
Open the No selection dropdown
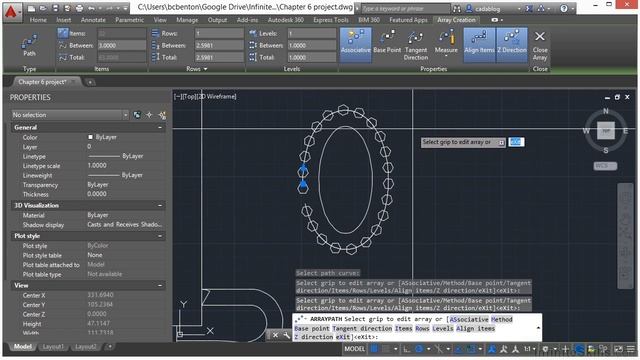(x=125, y=115)
